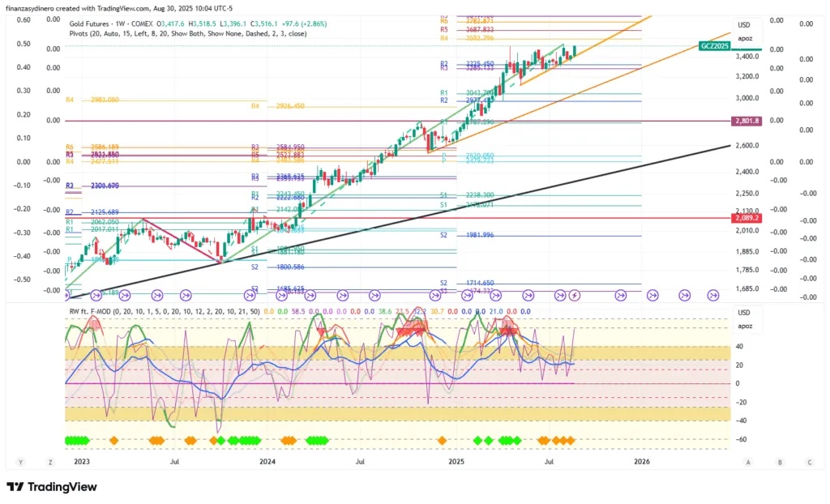Click the R6 2586.189 pivot label
The image size is (830, 504).
point(92,147)
